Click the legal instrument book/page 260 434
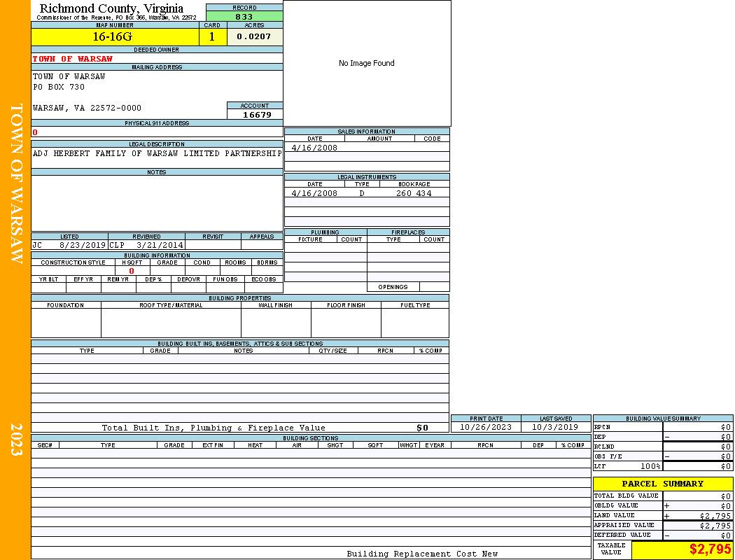The image size is (735, 560). [414, 193]
